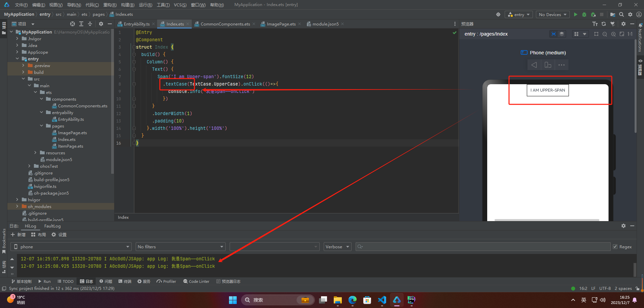The height and width of the screenshot is (308, 644).
Task: Open the No filters dropdown
Action: [x=180, y=247]
